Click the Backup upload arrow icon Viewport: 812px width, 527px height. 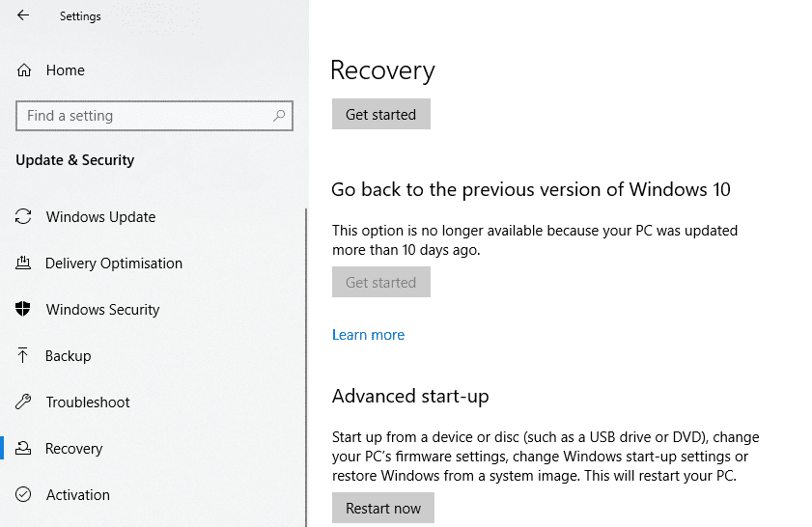coord(23,356)
